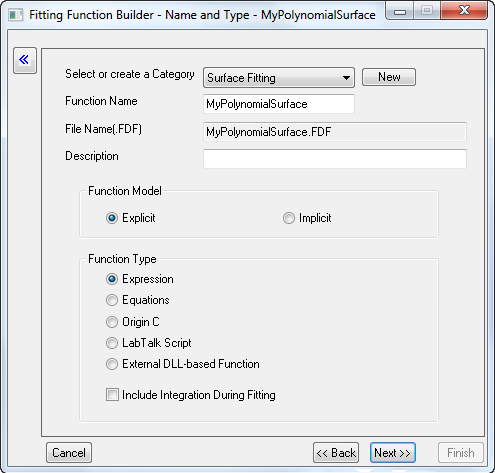Click the 'File Name(.FDF)' label
The width and height of the screenshot is (495, 473).
click(x=103, y=129)
